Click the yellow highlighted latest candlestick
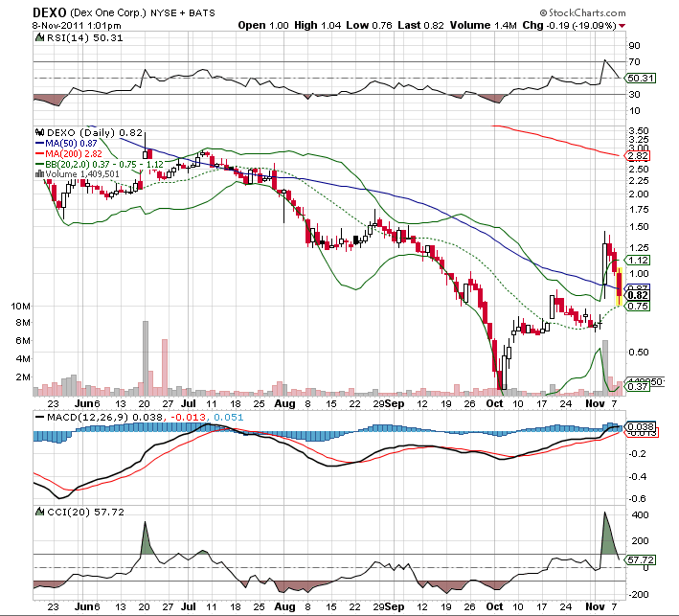The height and width of the screenshot is (616, 679). (x=620, y=286)
